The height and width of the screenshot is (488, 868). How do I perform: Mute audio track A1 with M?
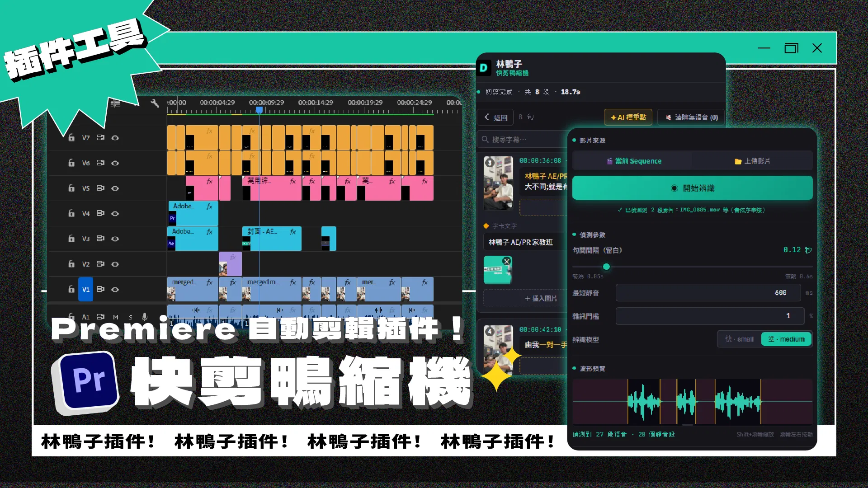pyautogui.click(x=116, y=317)
